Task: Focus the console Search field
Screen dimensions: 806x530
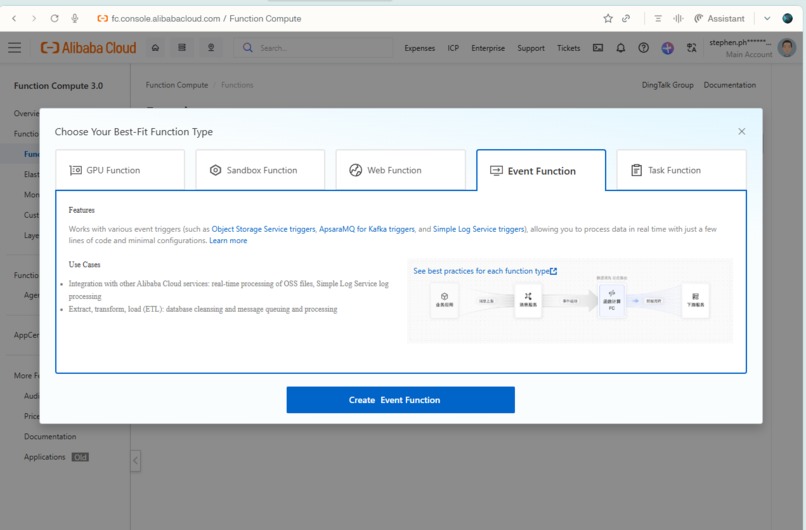Action: [314, 48]
